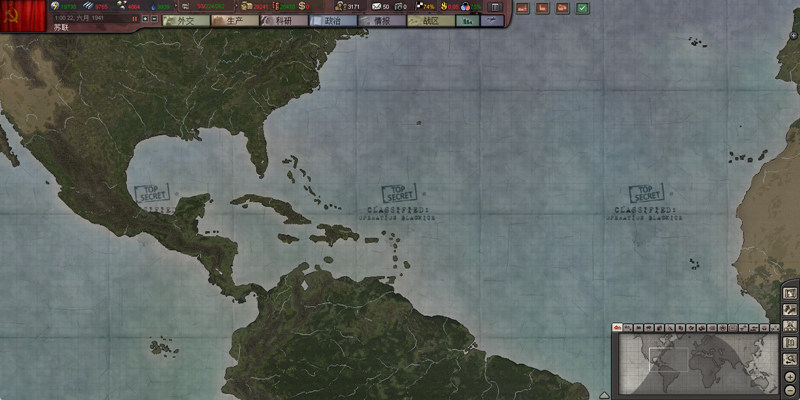
Task: Zoom out with the round minus button
Action: point(790,391)
